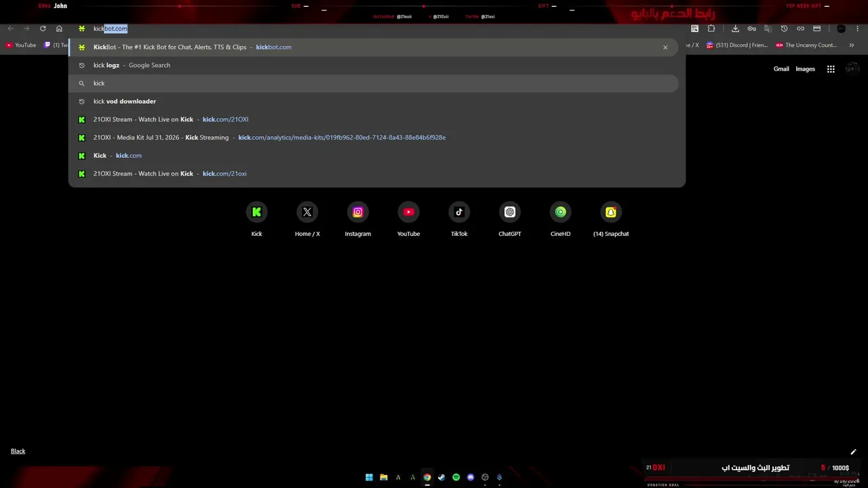Open the QR code toolbar icon

pyautogui.click(x=695, y=28)
